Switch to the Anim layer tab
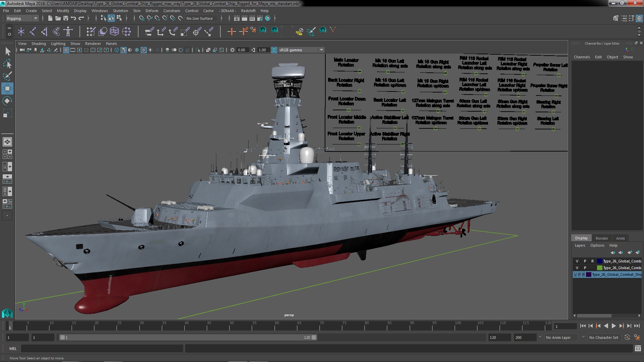 click(620, 238)
